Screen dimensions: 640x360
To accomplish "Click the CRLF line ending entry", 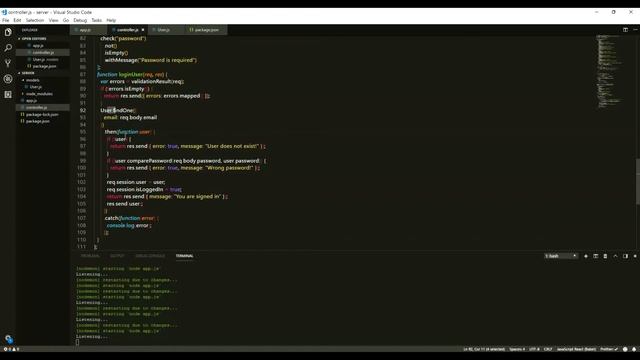I will pyautogui.click(x=548, y=349).
